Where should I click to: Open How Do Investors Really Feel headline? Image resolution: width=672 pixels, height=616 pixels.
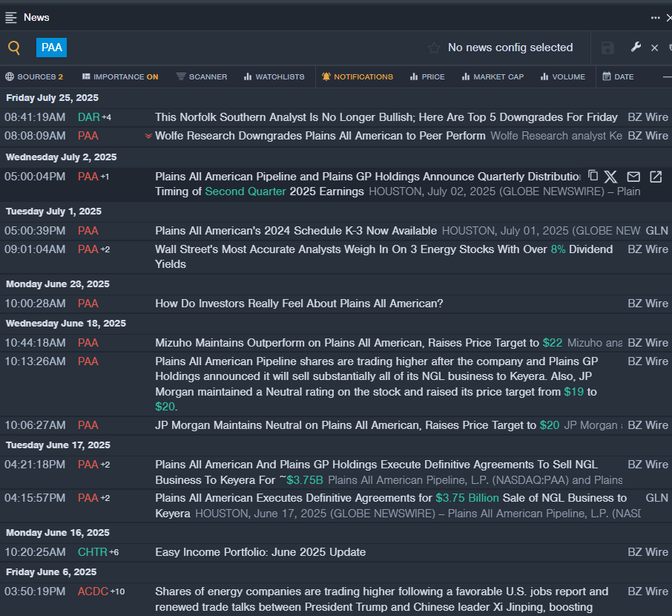(299, 304)
